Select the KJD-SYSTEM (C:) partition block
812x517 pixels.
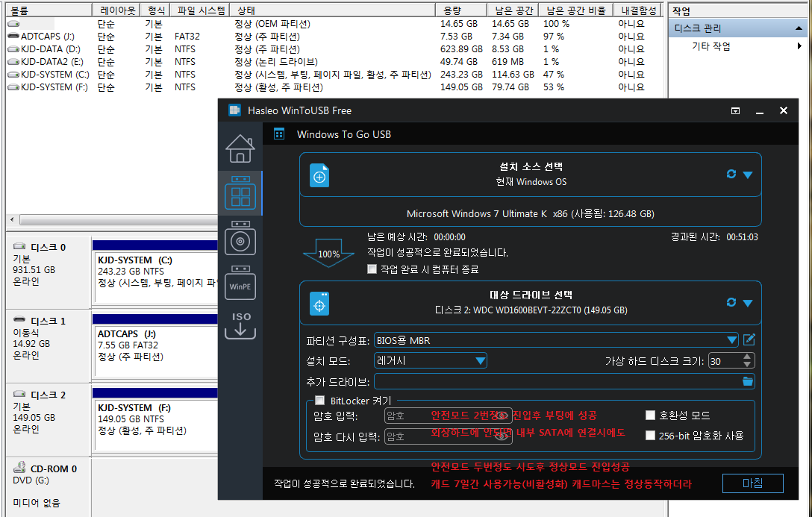[x=155, y=278]
